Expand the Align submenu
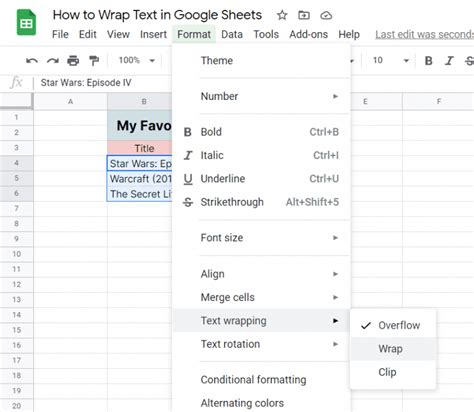 point(261,274)
